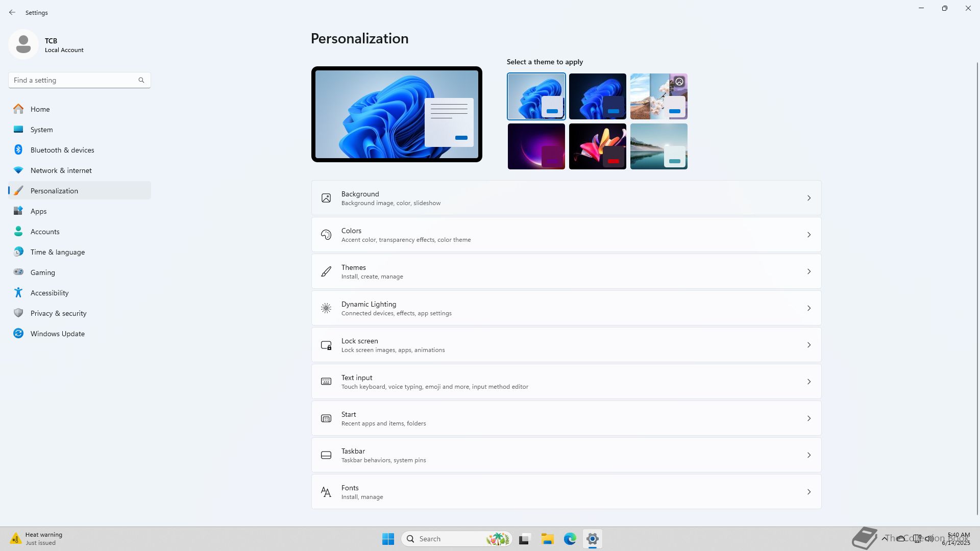Apply the purple Glow theme

(x=536, y=146)
